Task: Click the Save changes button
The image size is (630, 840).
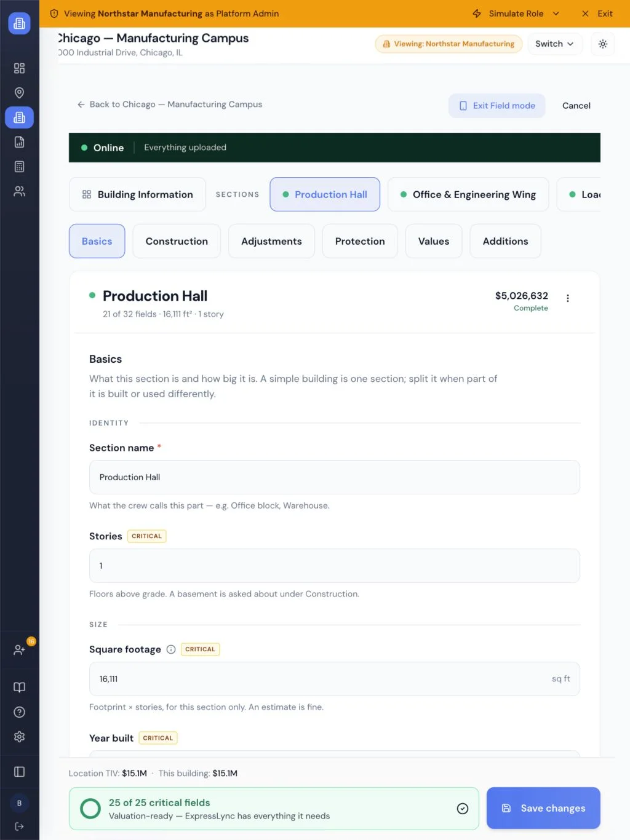Action: 543,808
